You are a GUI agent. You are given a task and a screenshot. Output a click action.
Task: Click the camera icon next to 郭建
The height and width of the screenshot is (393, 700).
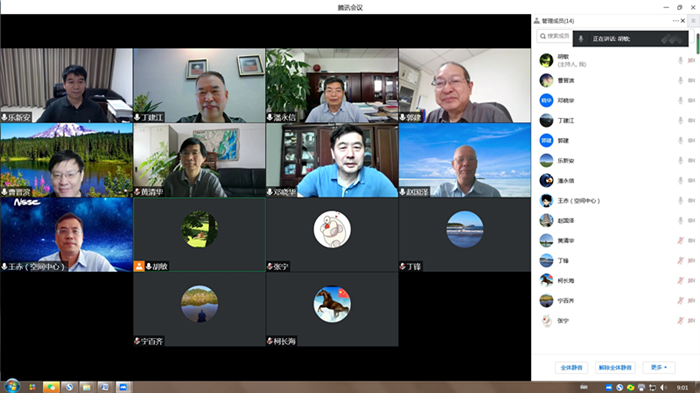point(692,140)
